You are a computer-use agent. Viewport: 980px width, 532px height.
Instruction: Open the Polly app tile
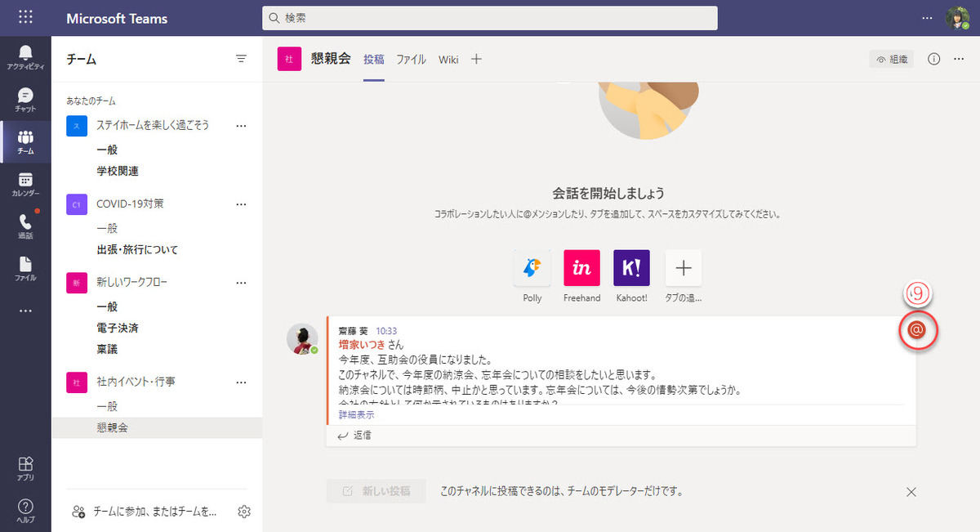532,268
